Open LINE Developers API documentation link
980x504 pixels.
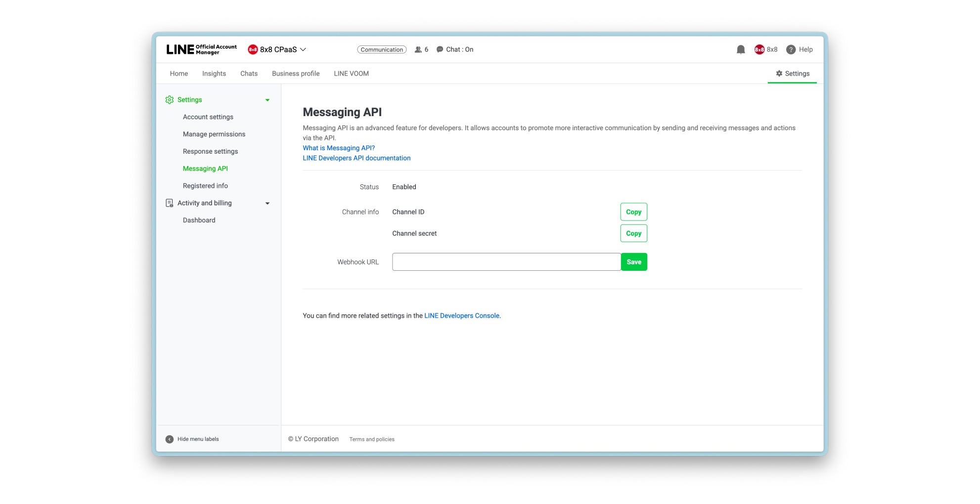tap(356, 158)
